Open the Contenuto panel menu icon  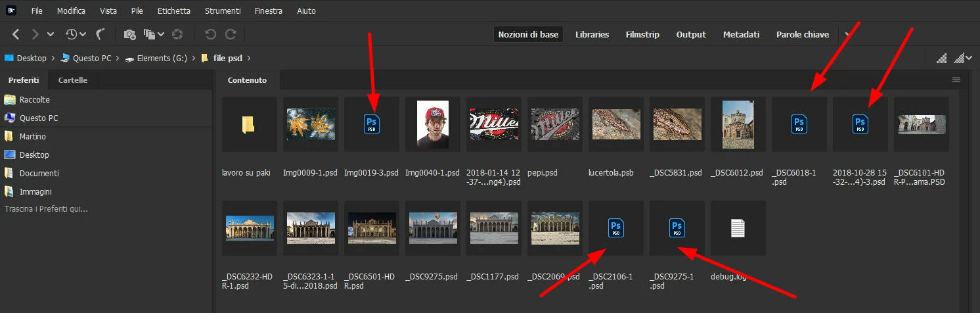(956, 80)
